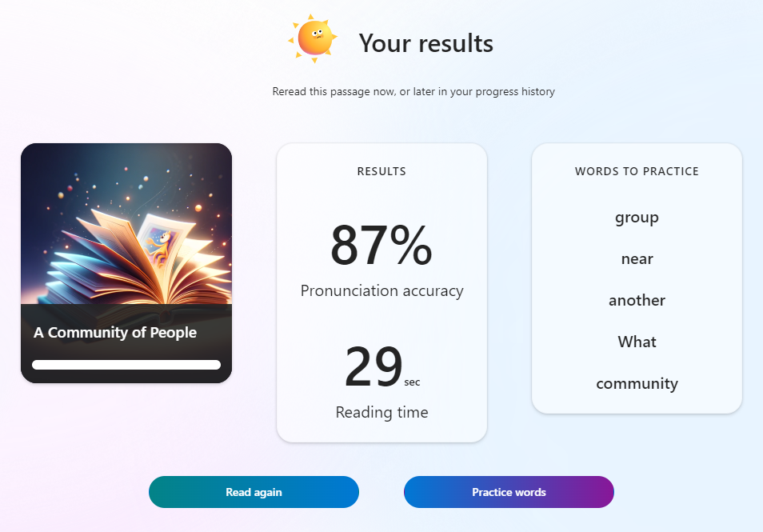This screenshot has width=763, height=532.
Task: Click the RESULTS card header
Action: tap(381, 171)
